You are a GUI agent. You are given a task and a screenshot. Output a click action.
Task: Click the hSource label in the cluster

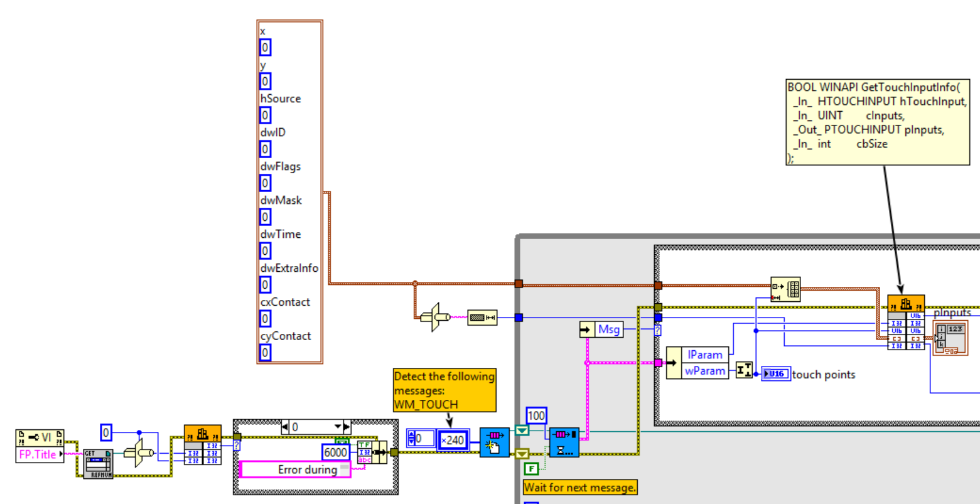[281, 99]
